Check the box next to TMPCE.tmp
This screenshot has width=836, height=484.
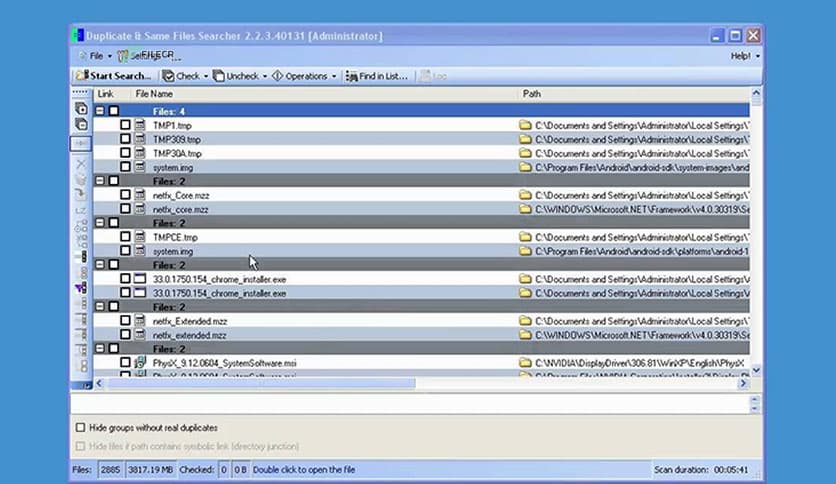(125, 237)
